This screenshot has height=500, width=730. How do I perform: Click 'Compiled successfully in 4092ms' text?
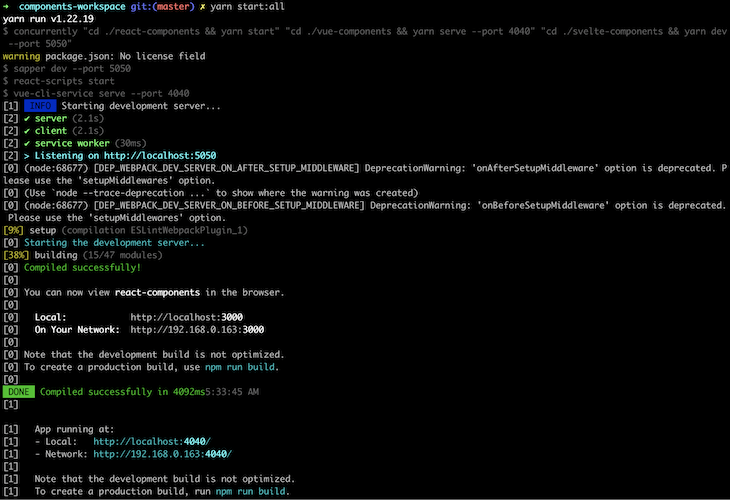(x=122, y=392)
